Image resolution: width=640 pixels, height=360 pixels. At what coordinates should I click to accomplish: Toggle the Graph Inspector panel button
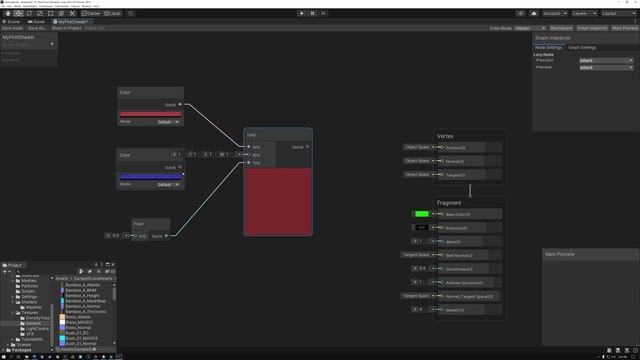point(592,28)
